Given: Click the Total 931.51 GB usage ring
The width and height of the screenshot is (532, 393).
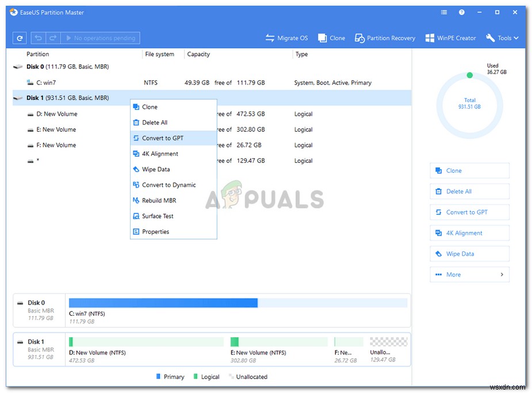Looking at the screenshot, I should [469, 105].
